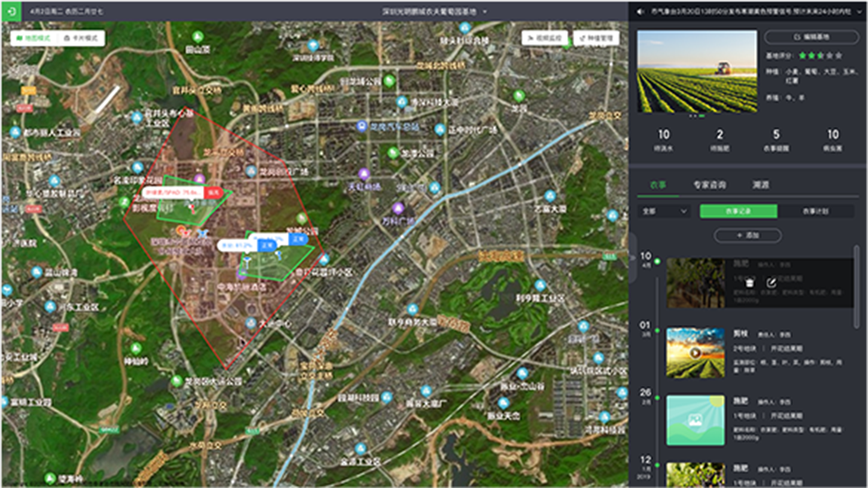Open 种植管理 planting management button
Image resolution: width=868 pixels, height=488 pixels.
[596, 37]
